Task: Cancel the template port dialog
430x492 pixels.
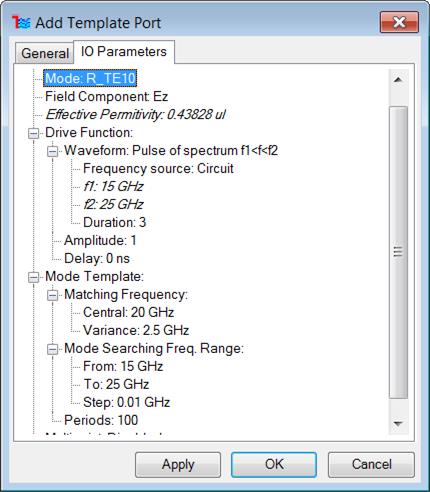Action: (x=371, y=465)
